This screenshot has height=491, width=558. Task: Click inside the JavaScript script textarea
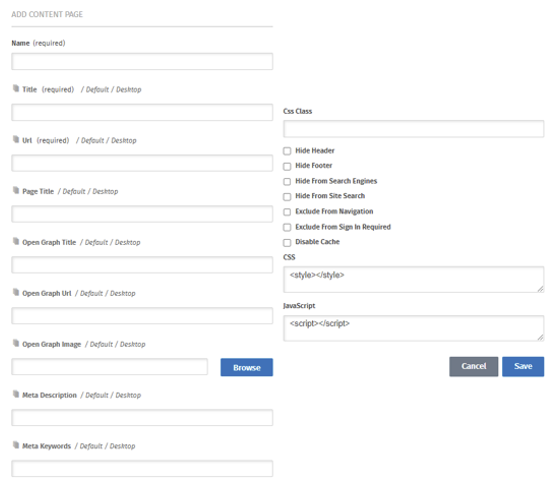coord(414,328)
